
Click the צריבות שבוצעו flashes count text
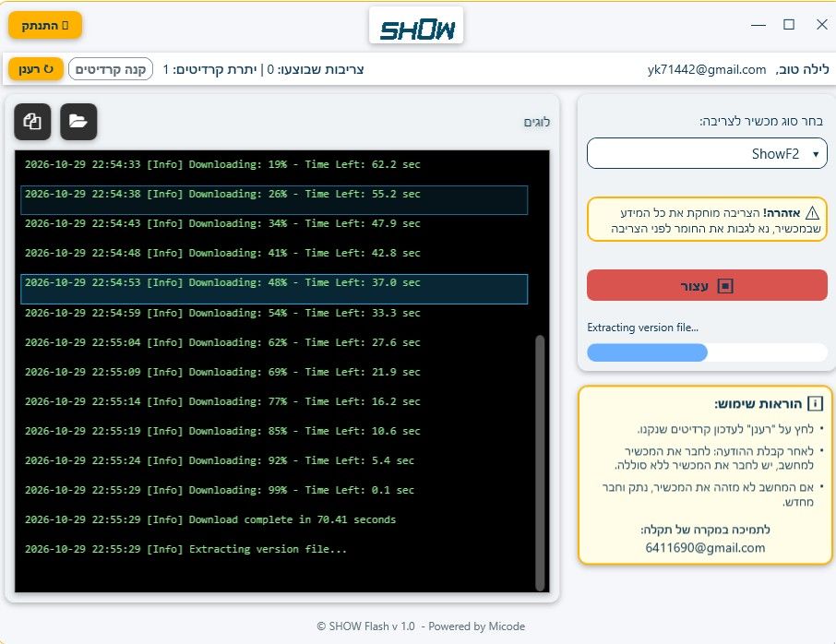pos(316,69)
